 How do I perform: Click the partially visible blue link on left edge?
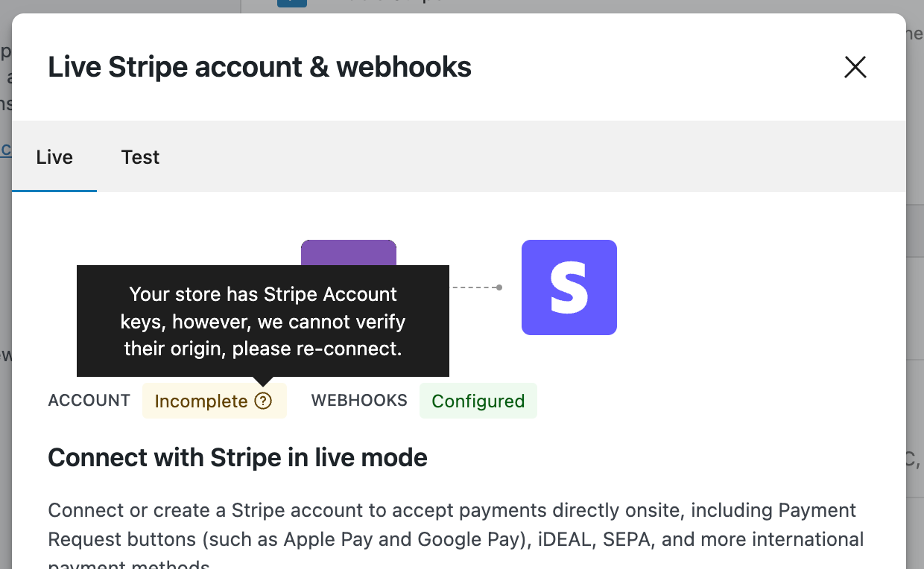[5, 149]
